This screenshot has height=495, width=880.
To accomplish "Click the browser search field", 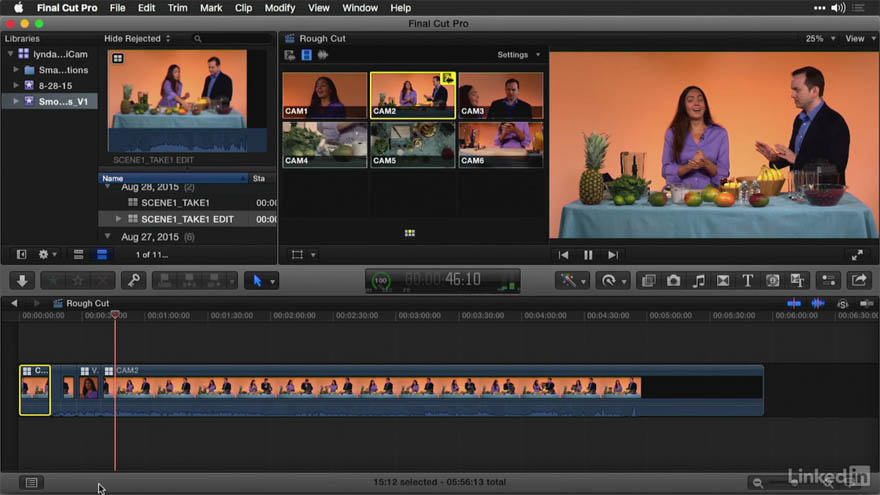I will (x=231, y=38).
